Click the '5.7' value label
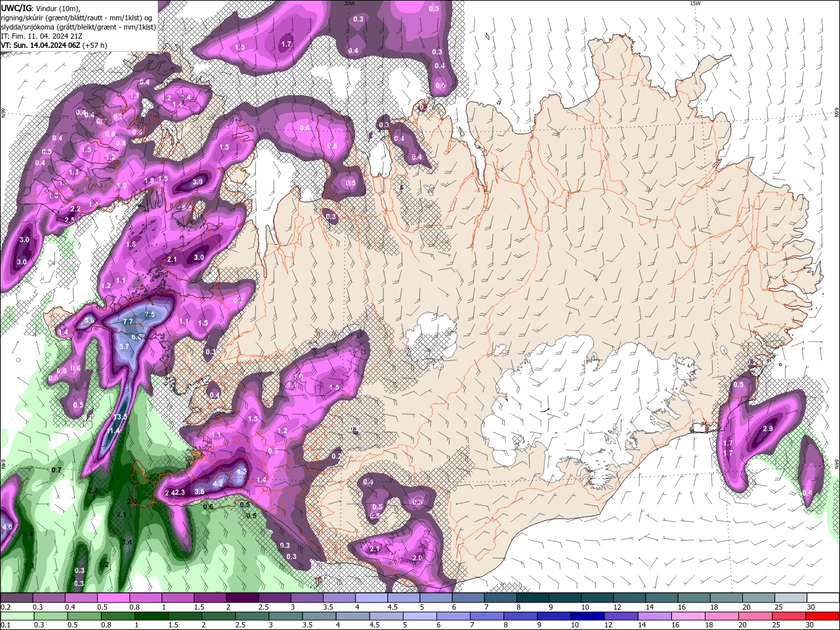This screenshot has width=840, height=630. pos(124,346)
